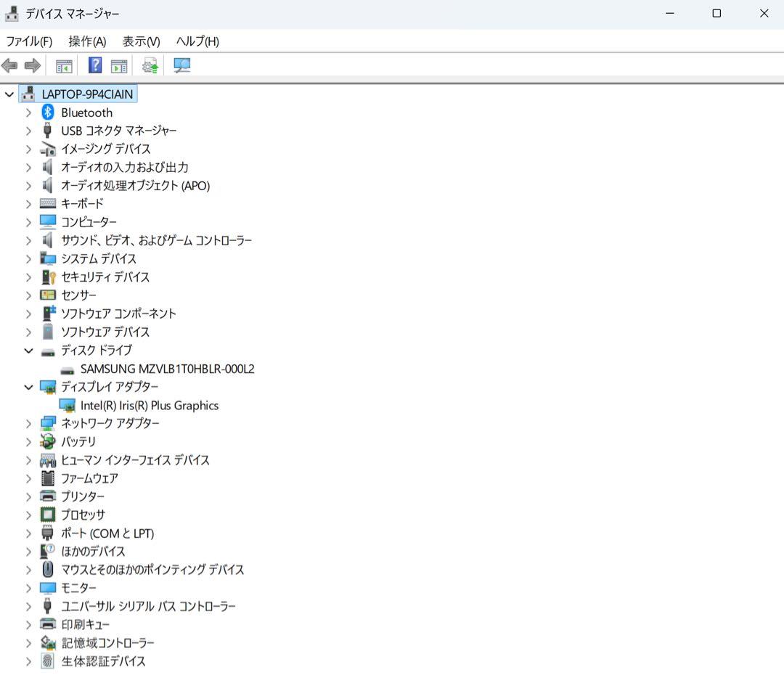Screen dimensions: 784x683
Task: Collapse the ディスプレイ アダプター category
Action: (x=28, y=387)
